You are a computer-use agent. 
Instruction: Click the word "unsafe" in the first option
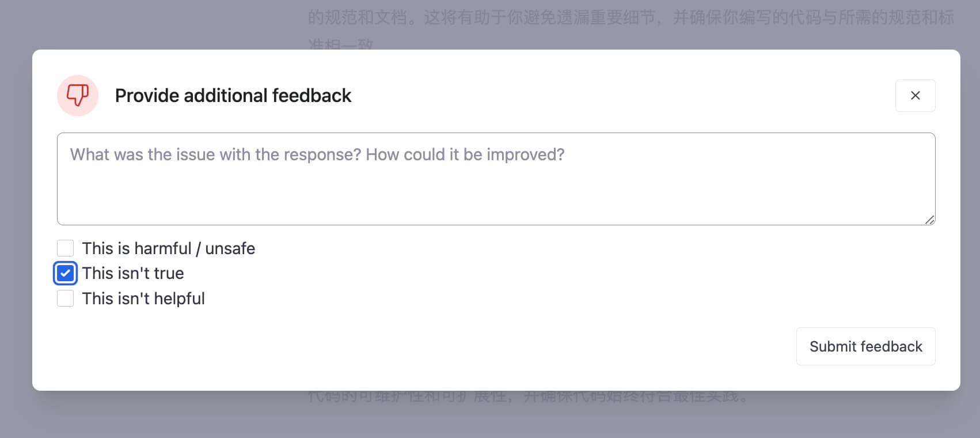coord(230,248)
